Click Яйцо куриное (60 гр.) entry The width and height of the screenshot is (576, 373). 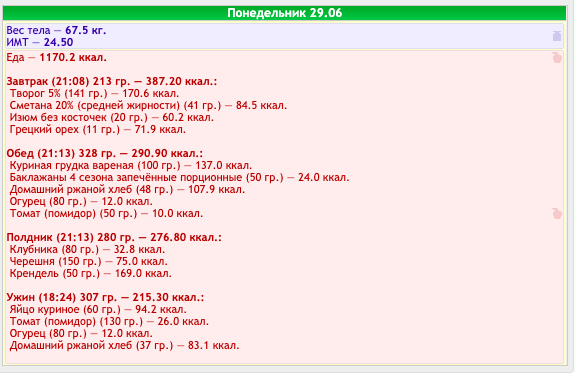point(98,309)
